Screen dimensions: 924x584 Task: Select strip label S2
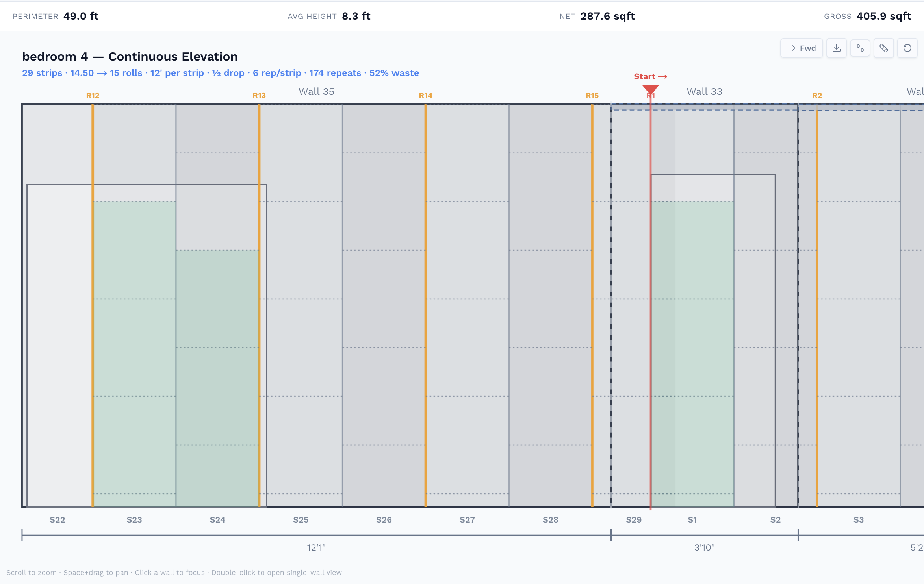click(776, 520)
